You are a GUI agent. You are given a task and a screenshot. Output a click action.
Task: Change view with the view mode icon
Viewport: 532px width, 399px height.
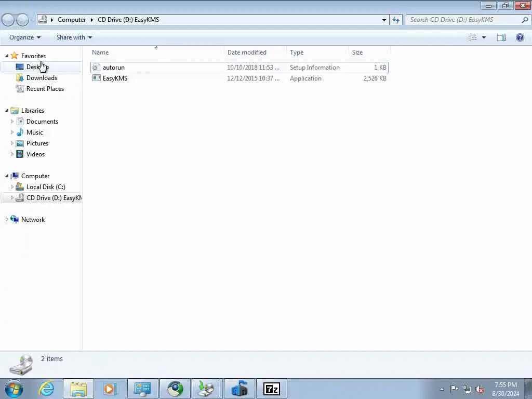[x=473, y=37]
